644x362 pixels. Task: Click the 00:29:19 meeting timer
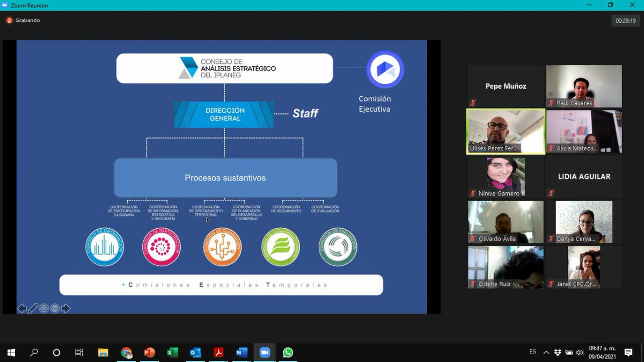(x=625, y=21)
